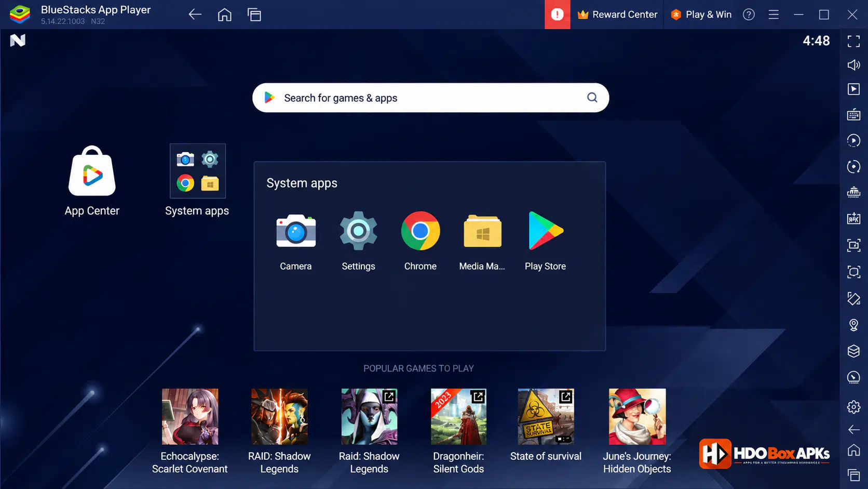This screenshot has width=868, height=489.
Task: Take a screenshot using the sidebar icon
Action: (853, 245)
